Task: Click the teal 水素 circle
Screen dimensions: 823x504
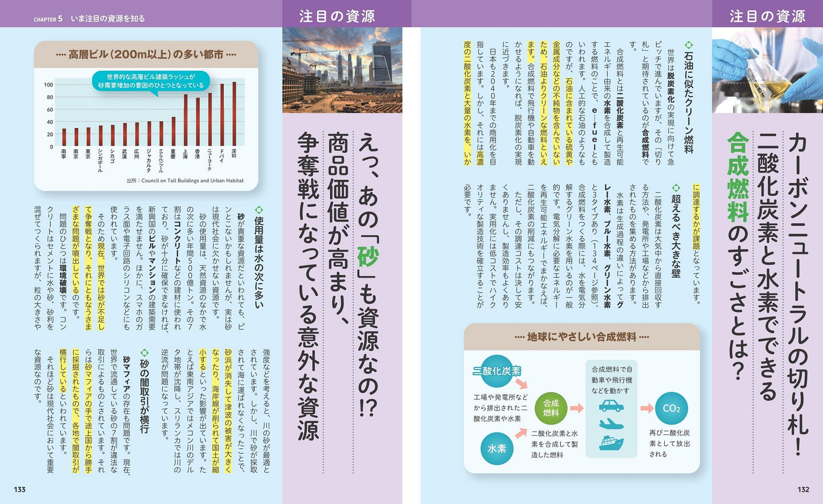Action: (x=497, y=448)
